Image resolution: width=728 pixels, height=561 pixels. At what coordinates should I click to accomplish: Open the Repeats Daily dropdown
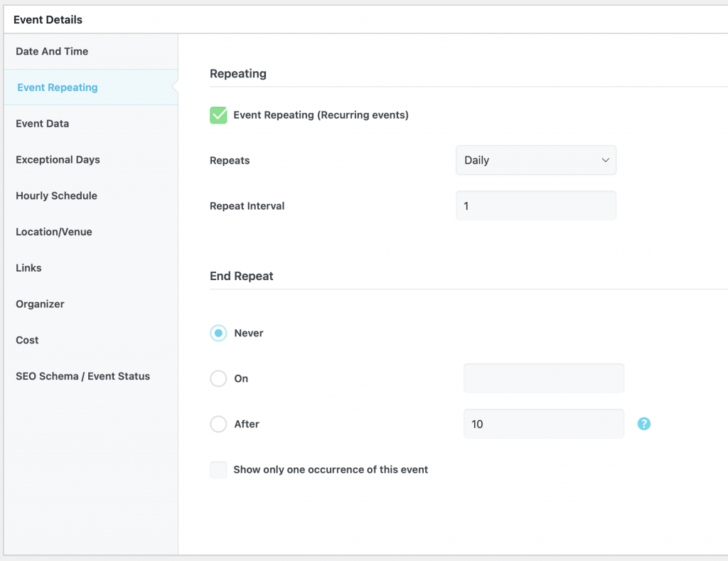tap(535, 161)
